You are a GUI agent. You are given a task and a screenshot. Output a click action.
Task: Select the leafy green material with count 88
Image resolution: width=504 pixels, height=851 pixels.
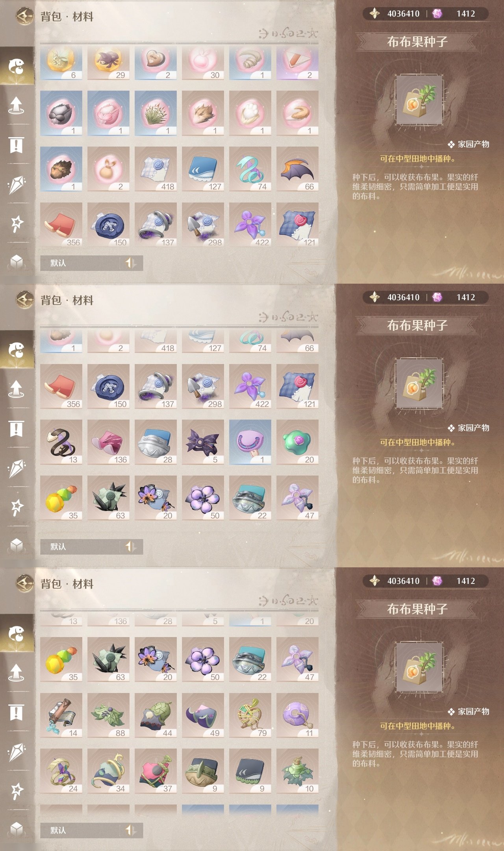108,715
